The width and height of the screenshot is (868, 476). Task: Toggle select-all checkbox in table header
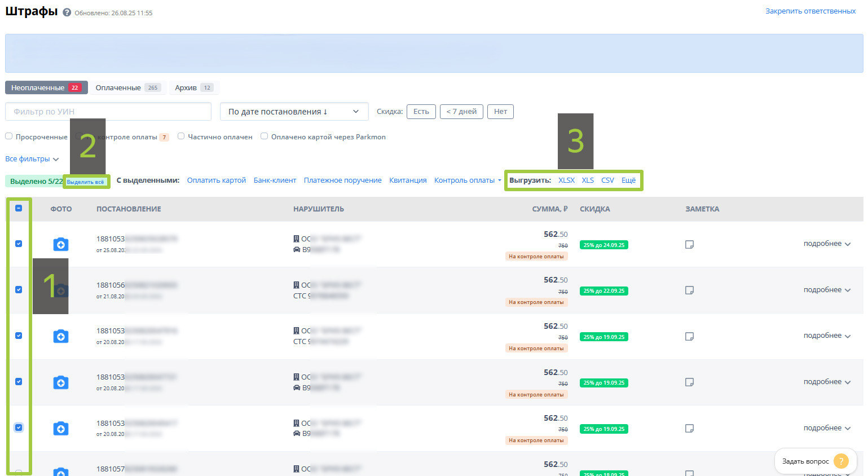click(x=19, y=208)
